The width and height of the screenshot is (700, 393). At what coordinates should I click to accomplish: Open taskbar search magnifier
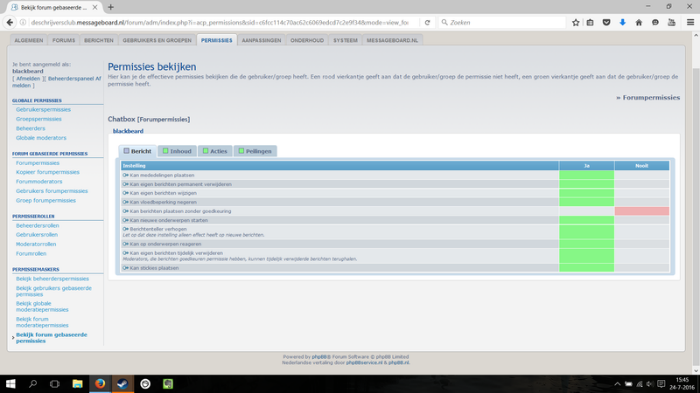coord(33,384)
